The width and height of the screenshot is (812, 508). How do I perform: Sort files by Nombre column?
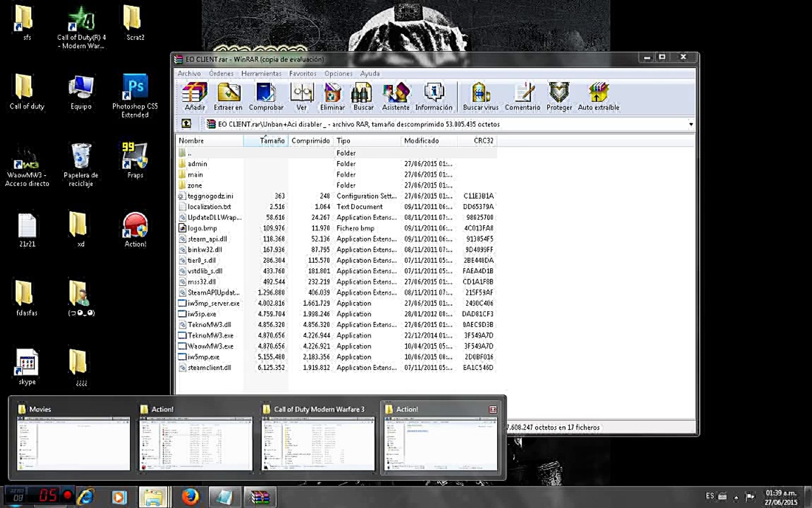point(210,141)
